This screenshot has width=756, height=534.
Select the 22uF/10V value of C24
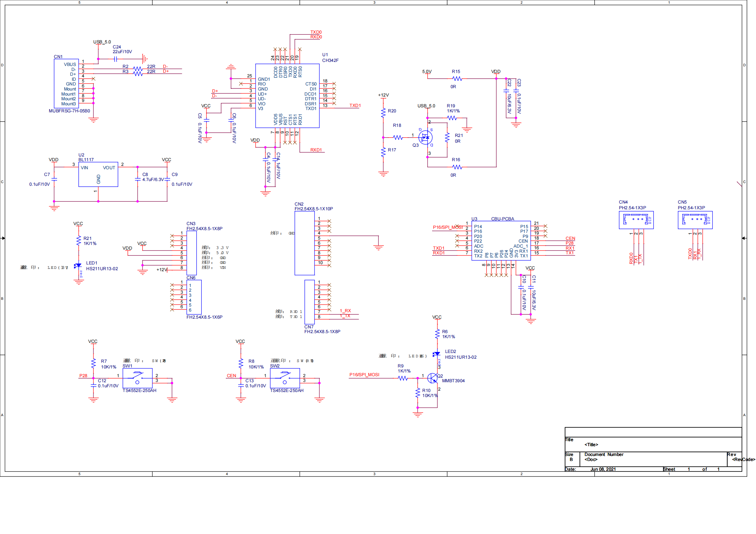(122, 52)
